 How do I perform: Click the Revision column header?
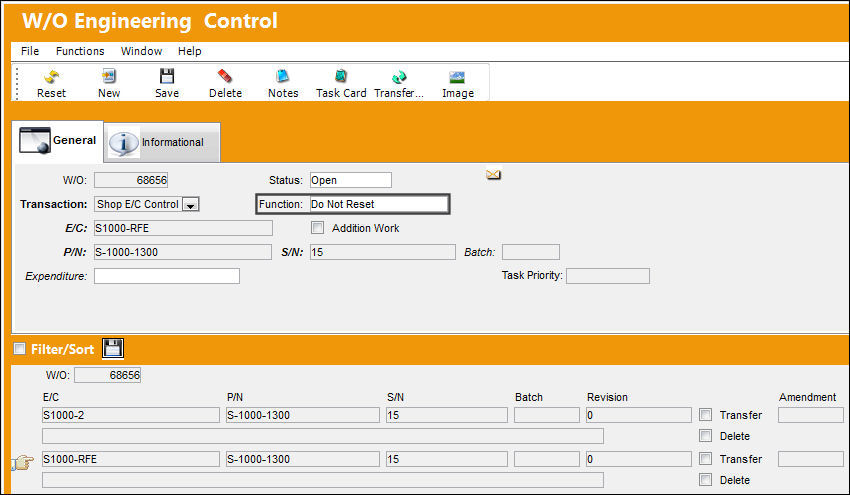(x=607, y=397)
